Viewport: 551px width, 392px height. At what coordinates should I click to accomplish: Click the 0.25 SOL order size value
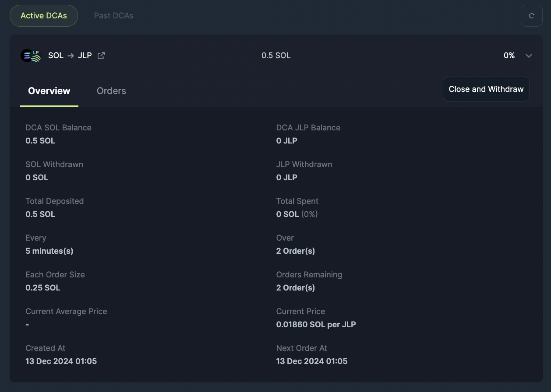(43, 288)
